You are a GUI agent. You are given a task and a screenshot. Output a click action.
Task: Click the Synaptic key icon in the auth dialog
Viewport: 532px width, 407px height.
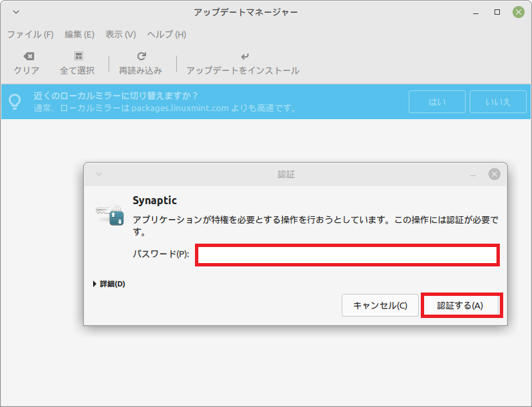[111, 215]
